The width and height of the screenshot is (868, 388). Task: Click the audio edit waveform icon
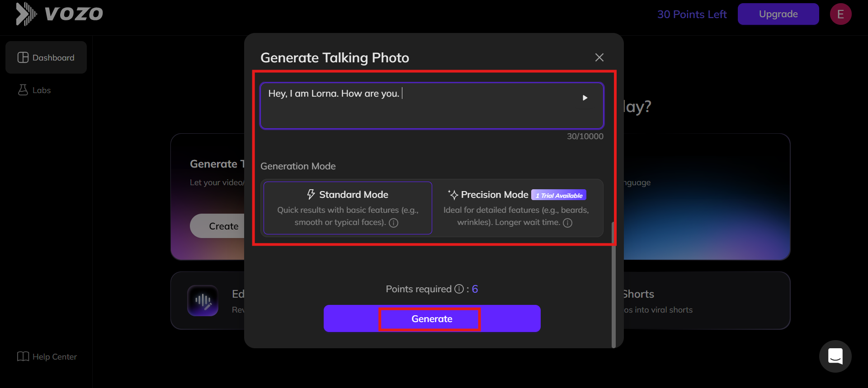[203, 300]
